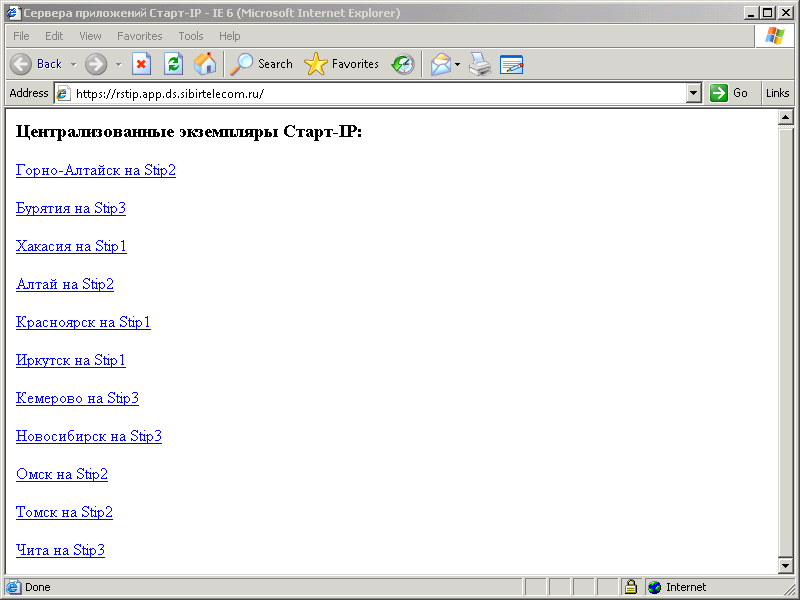Minimize the Internet Explorer window
This screenshot has height=600, width=800.
pyautogui.click(x=751, y=13)
